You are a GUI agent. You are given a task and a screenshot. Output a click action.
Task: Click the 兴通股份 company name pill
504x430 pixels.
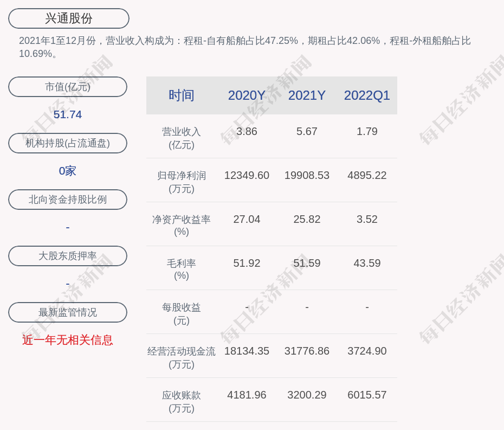coord(69,18)
